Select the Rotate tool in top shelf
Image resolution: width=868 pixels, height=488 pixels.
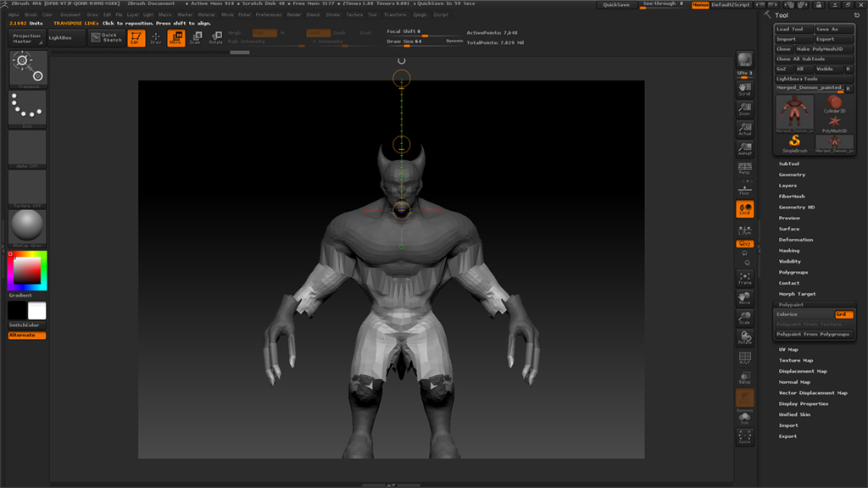pos(216,37)
